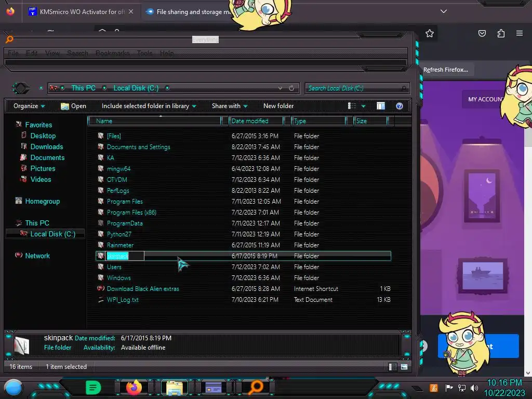Select the PerfLogs folder

pos(118,190)
